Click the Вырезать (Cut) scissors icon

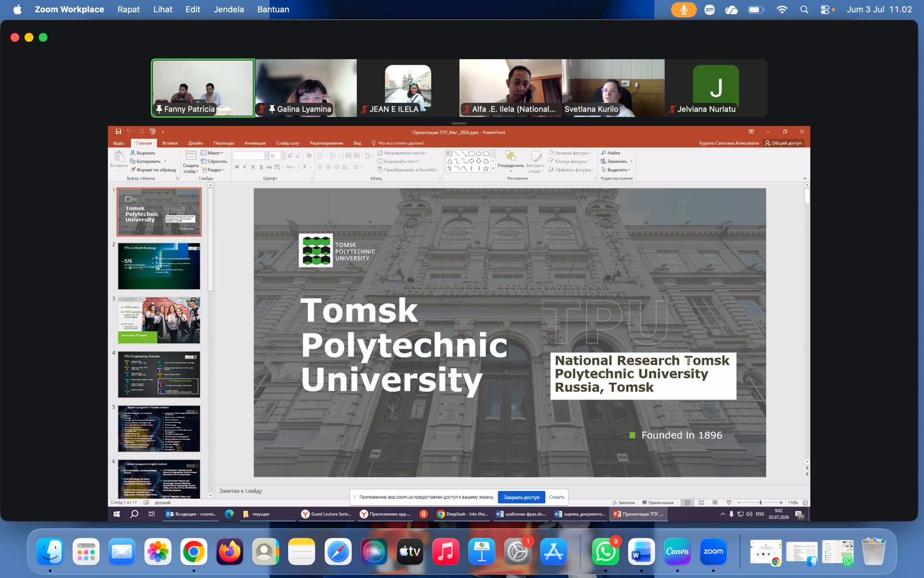coord(133,153)
